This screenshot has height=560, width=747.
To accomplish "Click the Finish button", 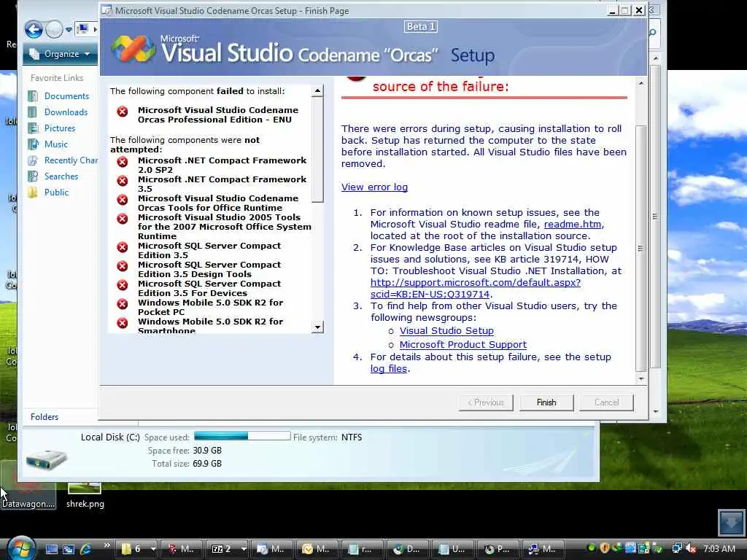I will click(x=546, y=402).
